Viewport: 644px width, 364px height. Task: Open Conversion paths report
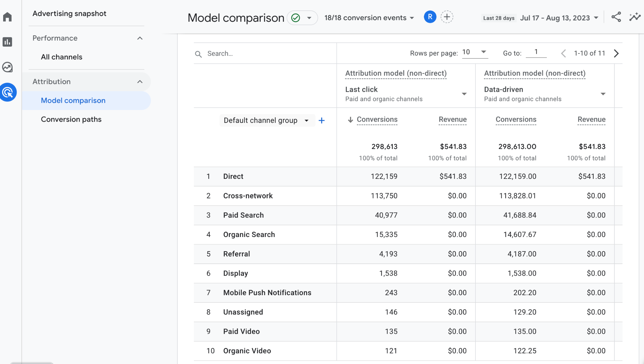point(71,119)
